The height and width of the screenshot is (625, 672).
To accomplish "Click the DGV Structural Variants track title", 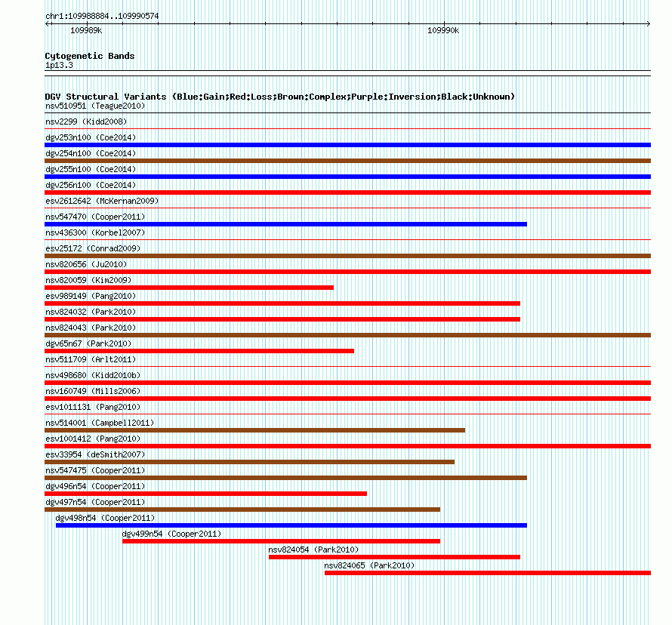I will coord(280,97).
